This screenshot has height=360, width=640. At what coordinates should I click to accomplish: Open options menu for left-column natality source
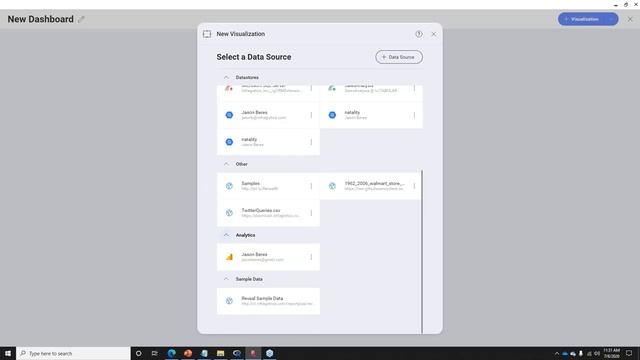tap(311, 142)
